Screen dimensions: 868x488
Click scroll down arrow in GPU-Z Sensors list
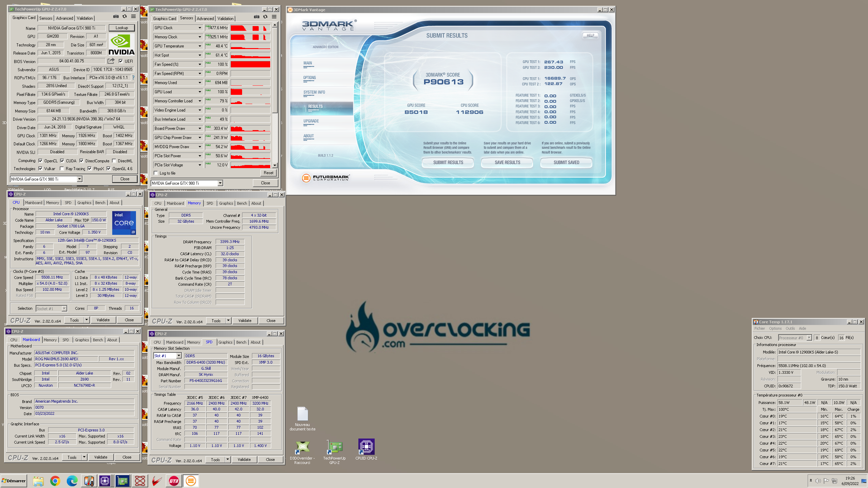click(x=275, y=165)
